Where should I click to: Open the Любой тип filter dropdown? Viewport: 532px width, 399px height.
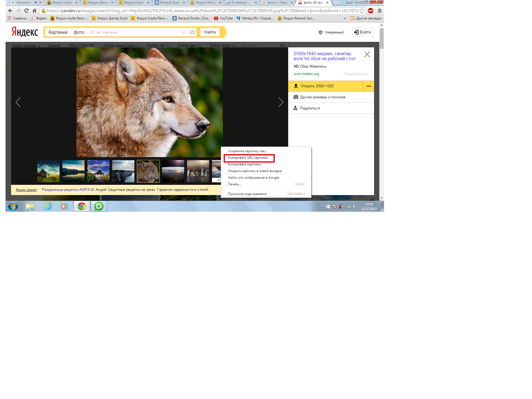click(158, 45)
